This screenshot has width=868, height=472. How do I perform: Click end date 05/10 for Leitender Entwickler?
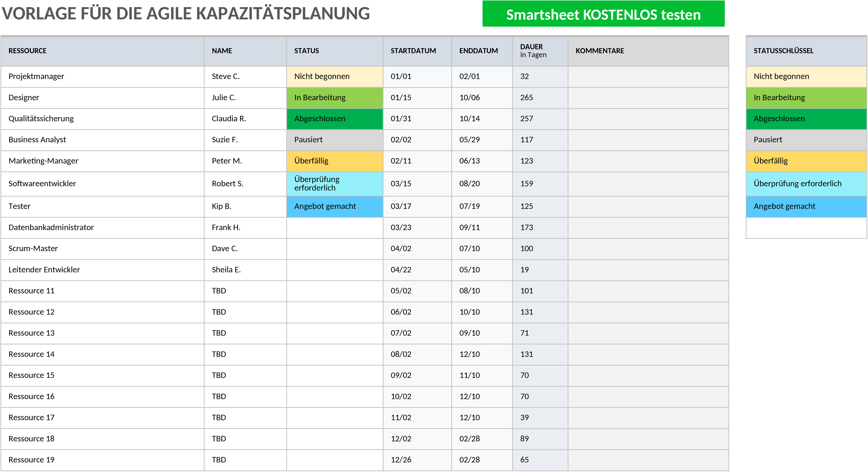tap(482, 270)
